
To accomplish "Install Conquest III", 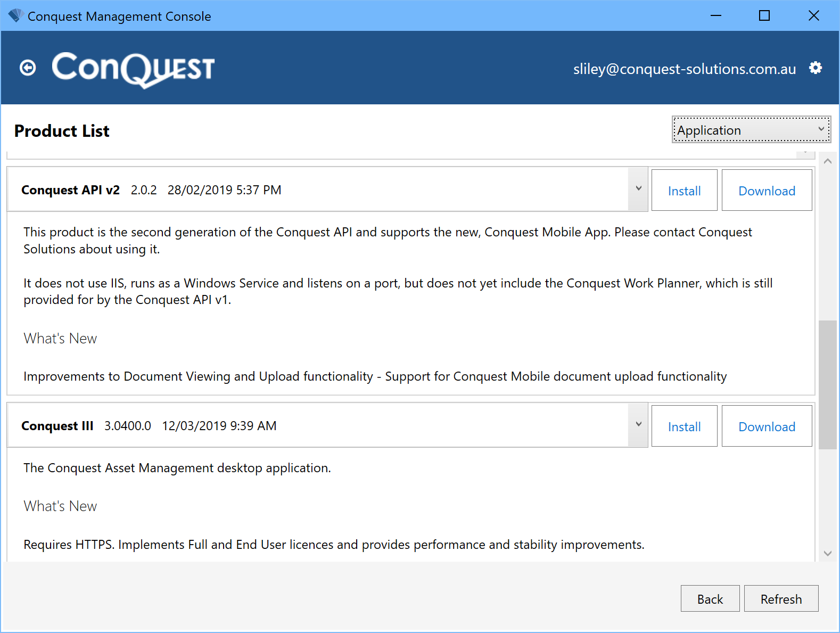I will tap(684, 426).
